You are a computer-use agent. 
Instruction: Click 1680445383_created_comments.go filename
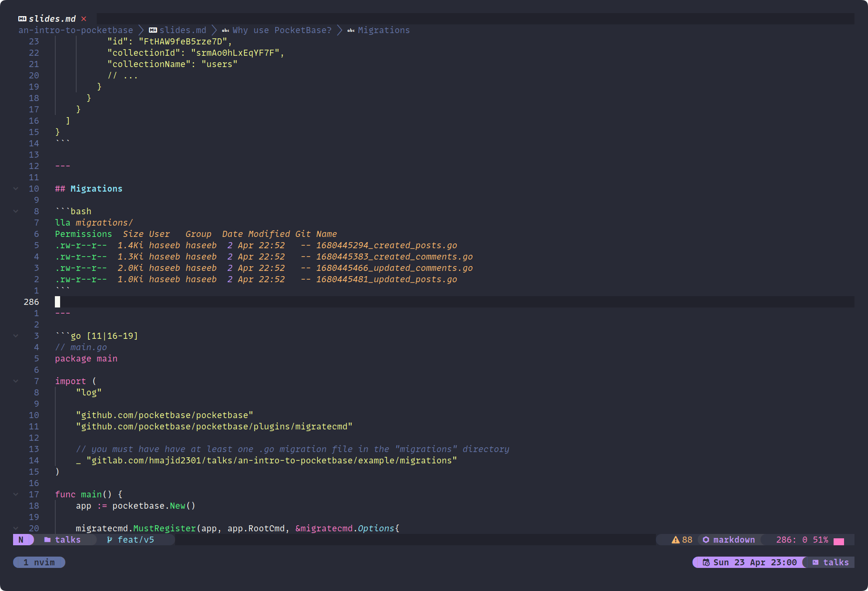(x=394, y=257)
